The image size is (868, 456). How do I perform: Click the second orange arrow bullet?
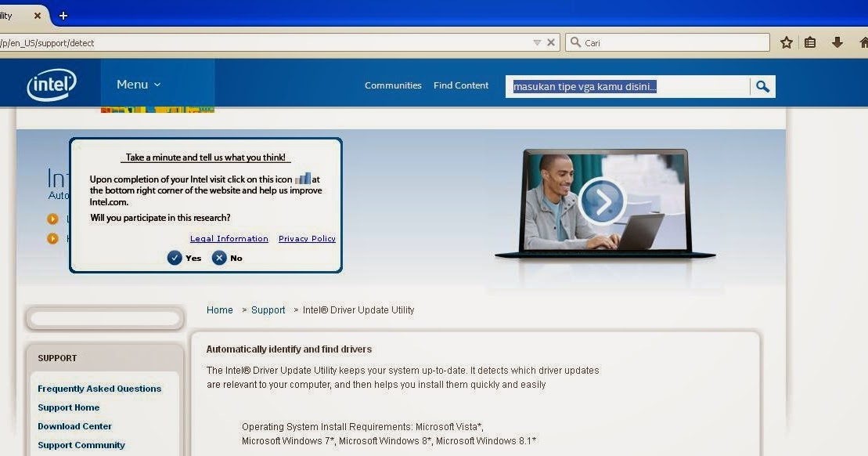[52, 238]
